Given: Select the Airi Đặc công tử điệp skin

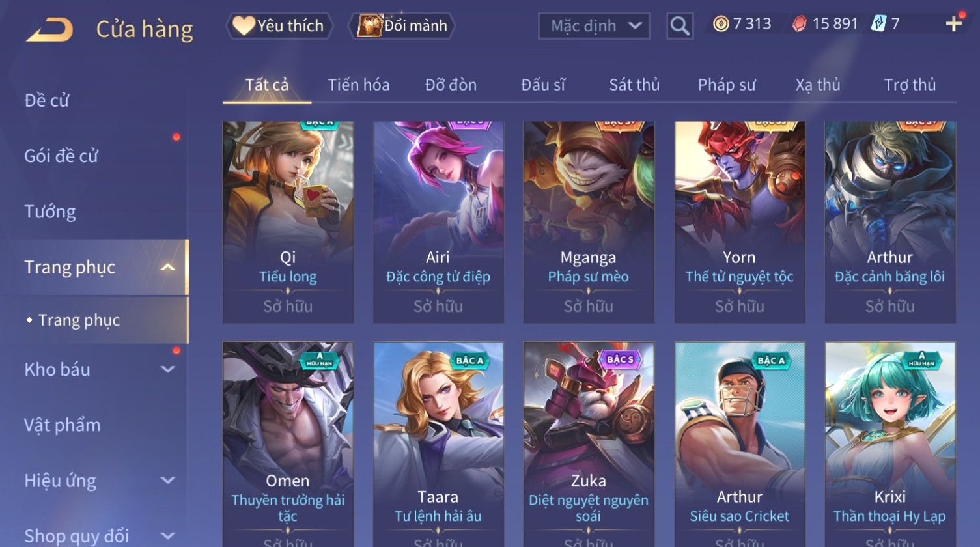Looking at the screenshot, I should (x=438, y=222).
